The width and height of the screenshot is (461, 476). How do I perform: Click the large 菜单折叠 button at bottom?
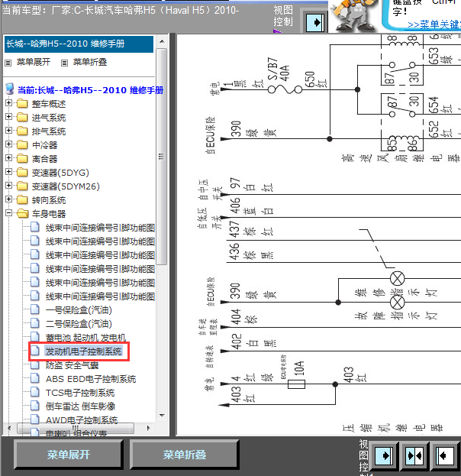coord(185,455)
